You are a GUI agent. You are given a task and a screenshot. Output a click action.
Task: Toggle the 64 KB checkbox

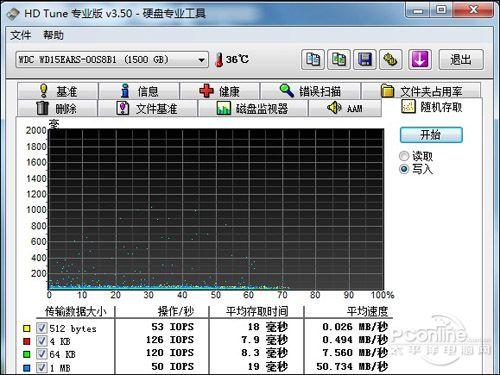(41, 354)
